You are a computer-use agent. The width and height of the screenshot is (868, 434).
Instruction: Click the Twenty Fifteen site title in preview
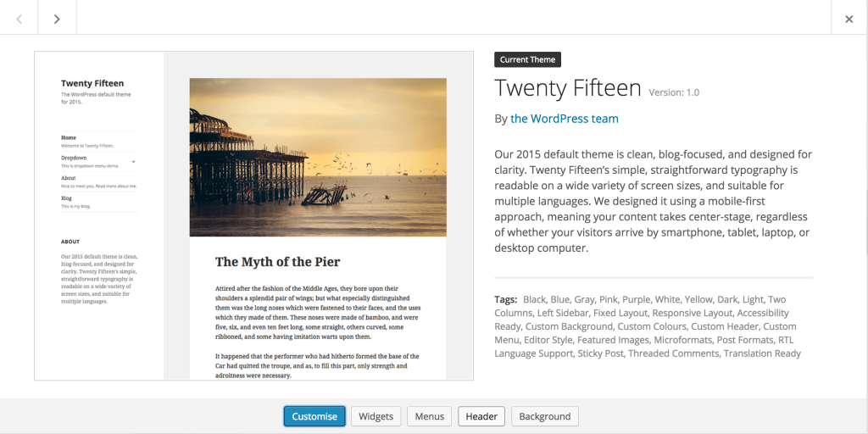[x=92, y=83]
